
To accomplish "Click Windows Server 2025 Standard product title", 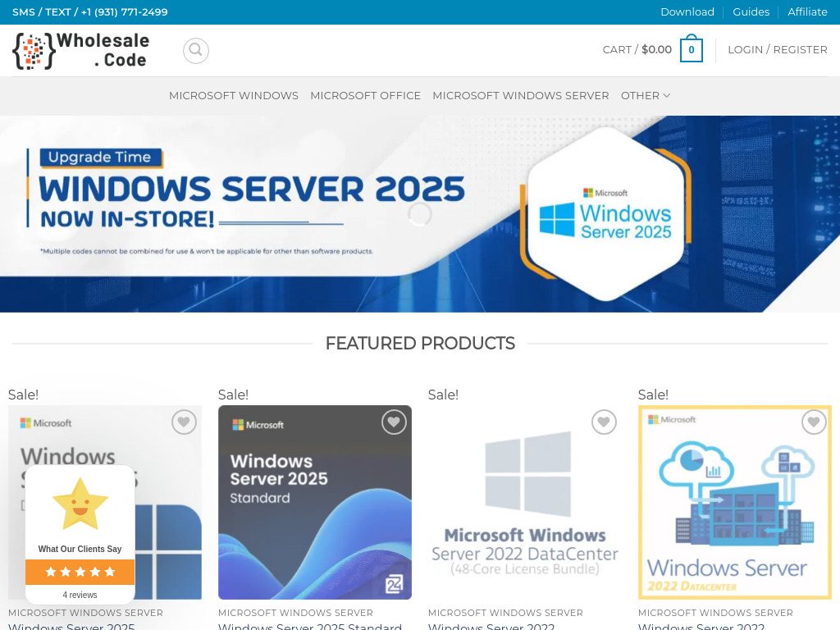I will tap(309, 626).
